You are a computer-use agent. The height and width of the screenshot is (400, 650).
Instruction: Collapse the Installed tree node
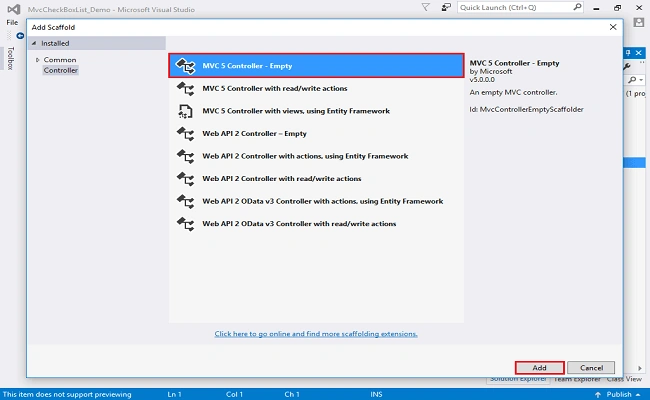click(34, 43)
